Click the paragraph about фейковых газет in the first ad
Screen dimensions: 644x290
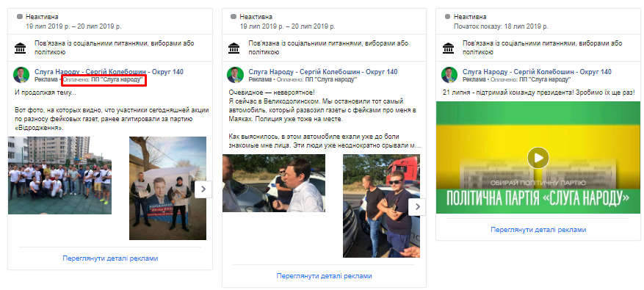click(112, 119)
